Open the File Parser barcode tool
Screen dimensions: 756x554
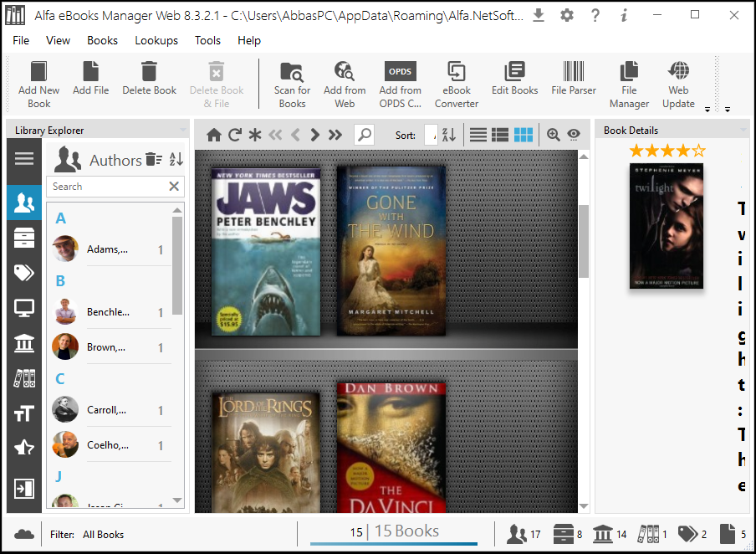[x=574, y=78]
